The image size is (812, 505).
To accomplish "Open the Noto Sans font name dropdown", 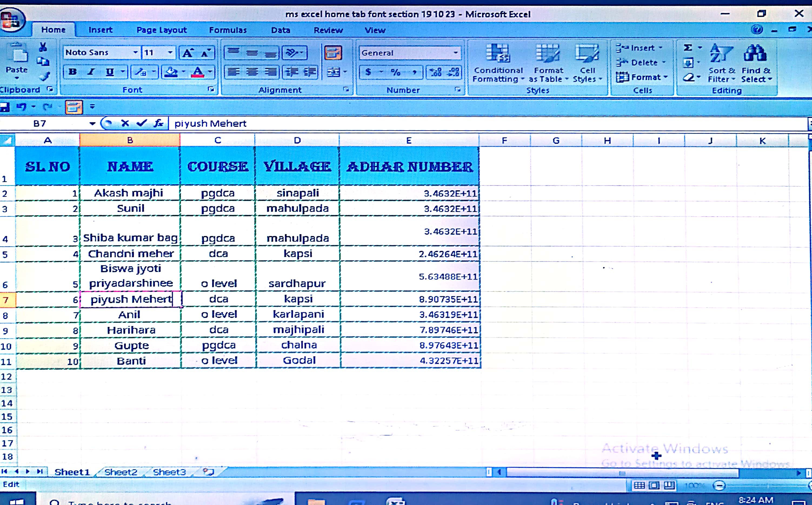I will point(135,52).
